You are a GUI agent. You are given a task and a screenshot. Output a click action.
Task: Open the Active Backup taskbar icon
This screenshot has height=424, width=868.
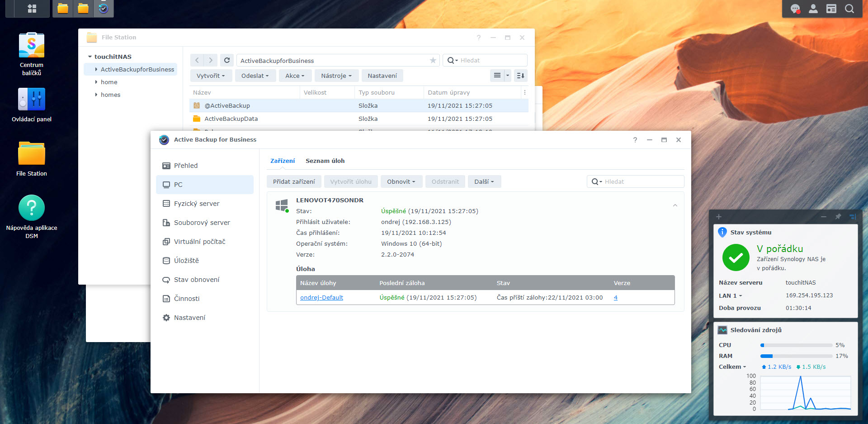[104, 9]
